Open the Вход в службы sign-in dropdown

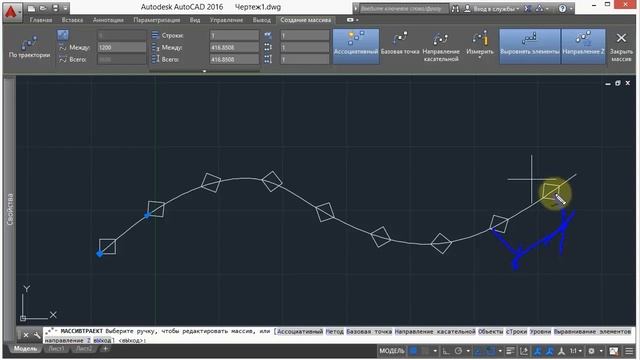492,8
